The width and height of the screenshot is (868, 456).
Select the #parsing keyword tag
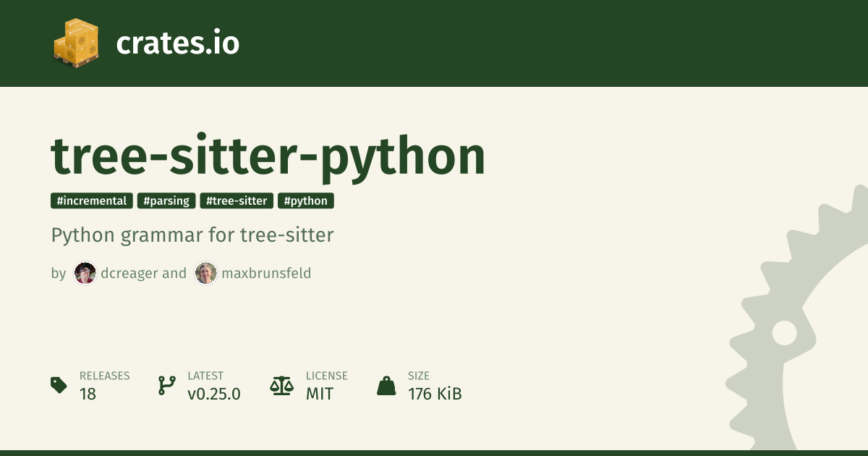coord(166,201)
